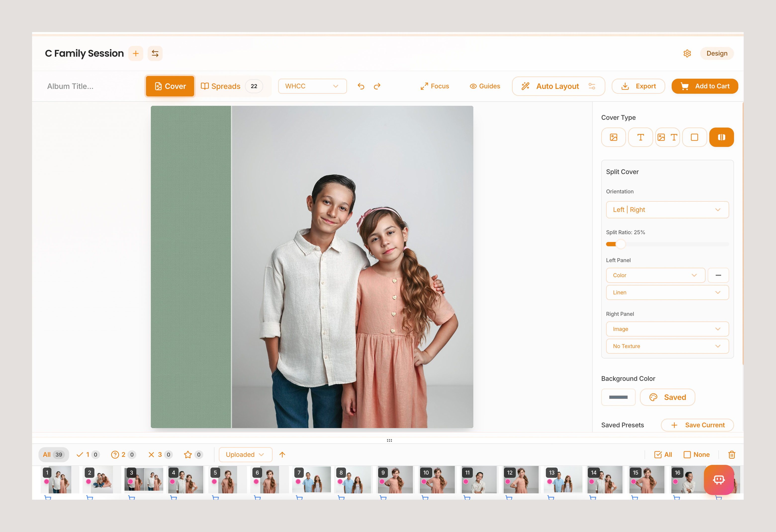Image resolution: width=776 pixels, height=532 pixels.
Task: Click the undo arrow icon
Action: 361,86
